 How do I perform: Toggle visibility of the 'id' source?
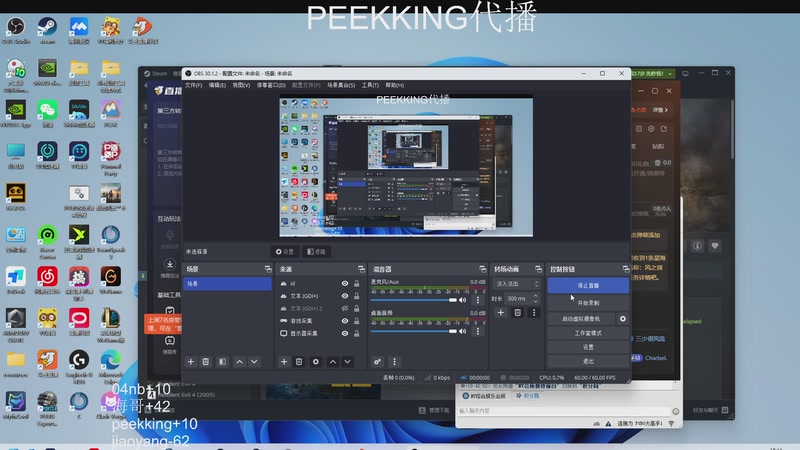pyautogui.click(x=345, y=284)
